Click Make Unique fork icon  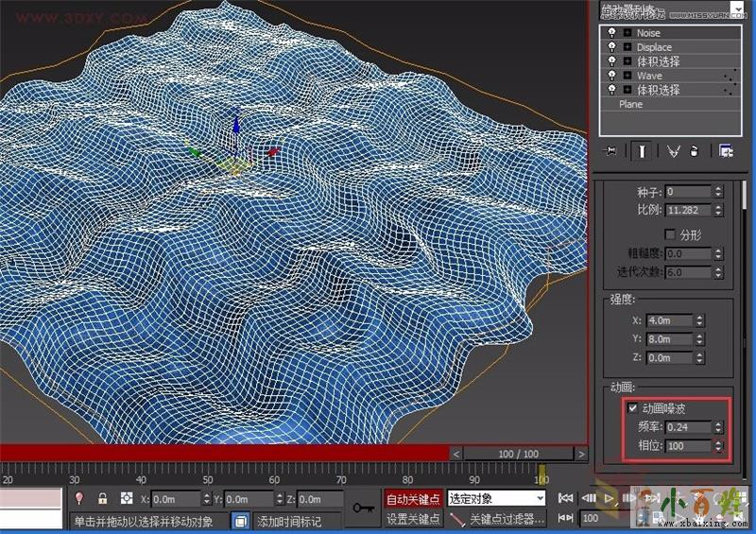(673, 151)
